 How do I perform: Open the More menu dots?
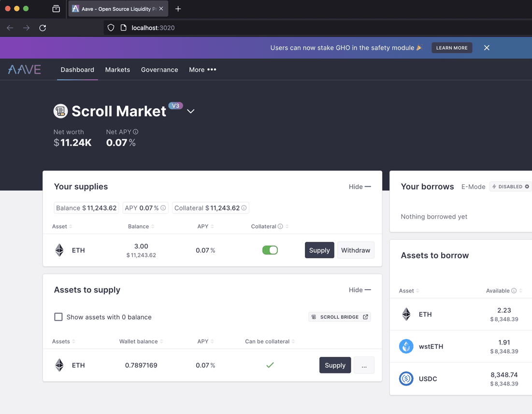(212, 69)
